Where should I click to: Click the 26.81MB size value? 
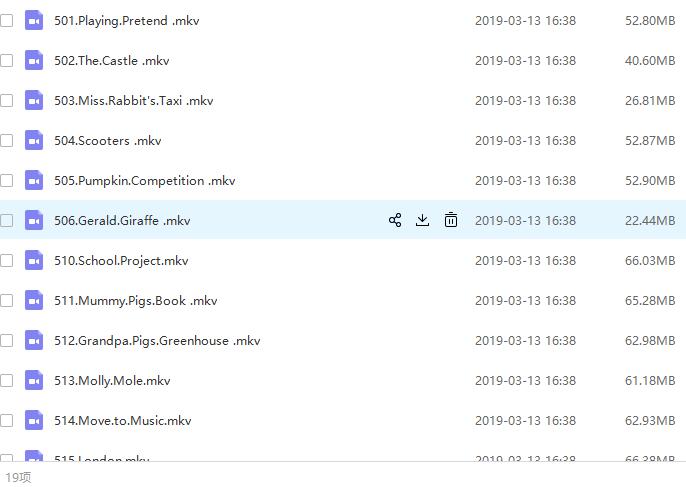click(650, 101)
